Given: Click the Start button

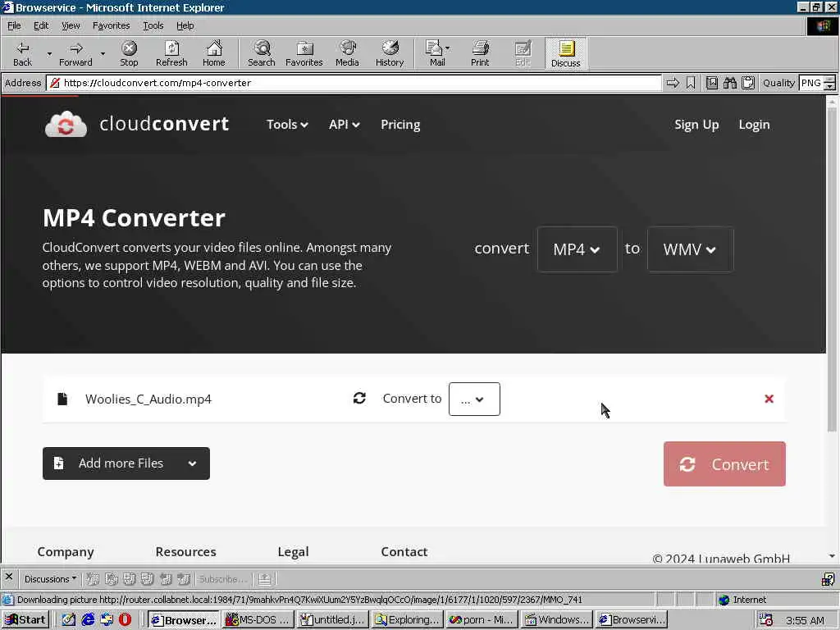Looking at the screenshot, I should [25, 620].
